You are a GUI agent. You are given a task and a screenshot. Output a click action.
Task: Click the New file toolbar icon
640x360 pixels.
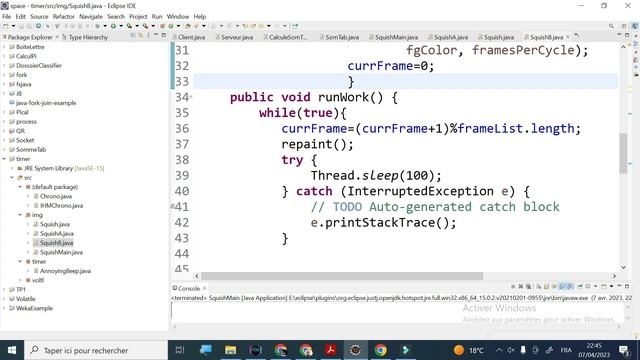pyautogui.click(x=5, y=26)
